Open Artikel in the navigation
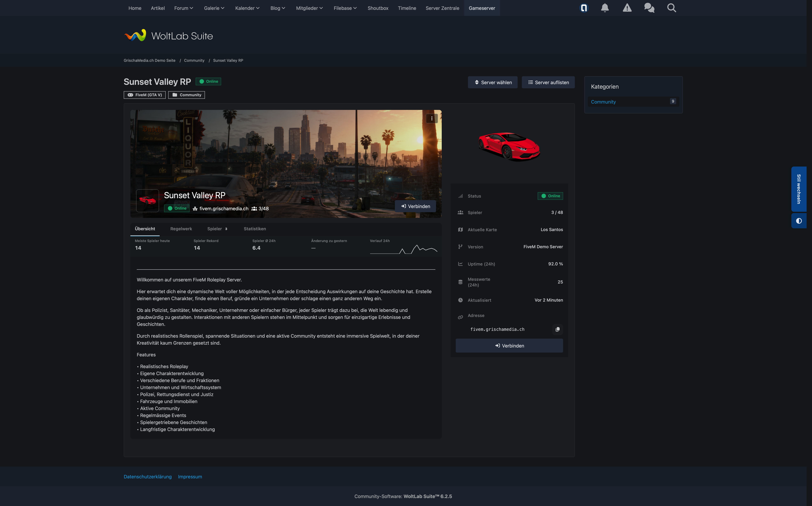Viewport: 812px width, 506px height. point(158,8)
